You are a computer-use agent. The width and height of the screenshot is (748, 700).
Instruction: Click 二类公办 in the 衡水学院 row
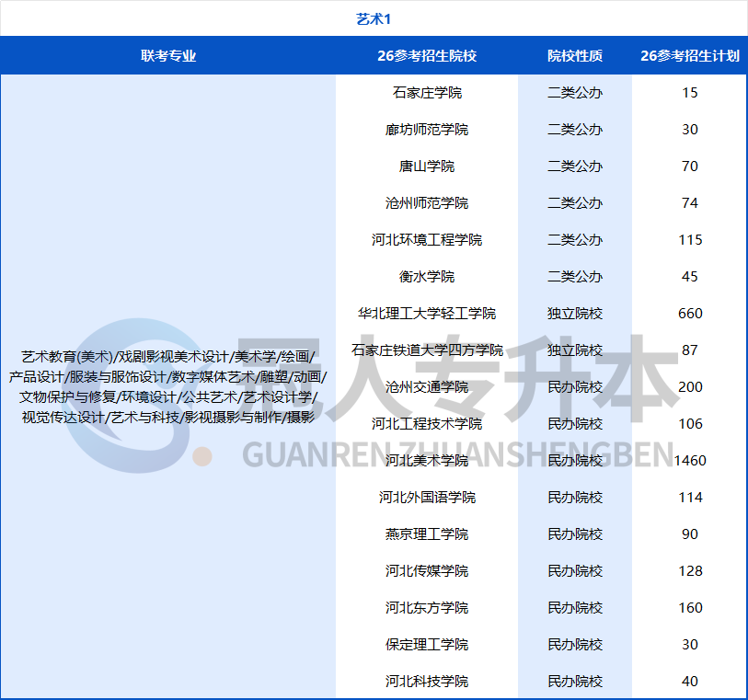tap(575, 277)
